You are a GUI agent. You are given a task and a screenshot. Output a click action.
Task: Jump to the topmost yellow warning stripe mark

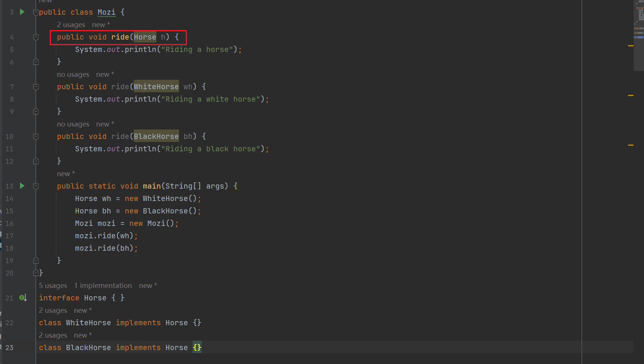click(x=631, y=46)
